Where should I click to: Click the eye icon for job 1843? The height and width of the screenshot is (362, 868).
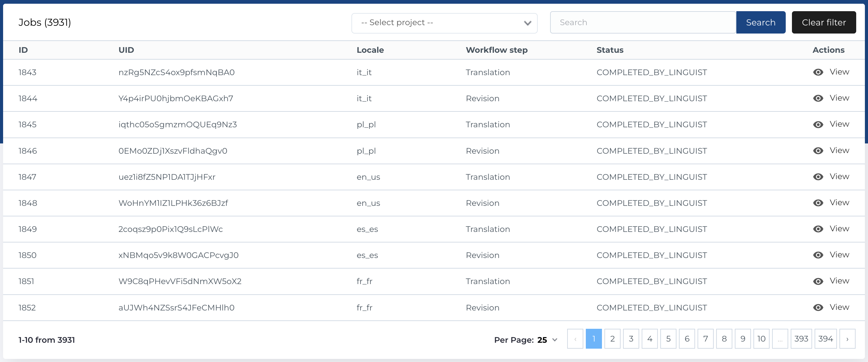(818, 72)
